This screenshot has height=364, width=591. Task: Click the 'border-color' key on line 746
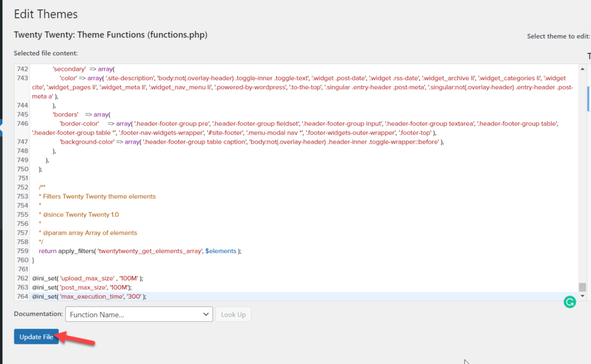coord(79,123)
